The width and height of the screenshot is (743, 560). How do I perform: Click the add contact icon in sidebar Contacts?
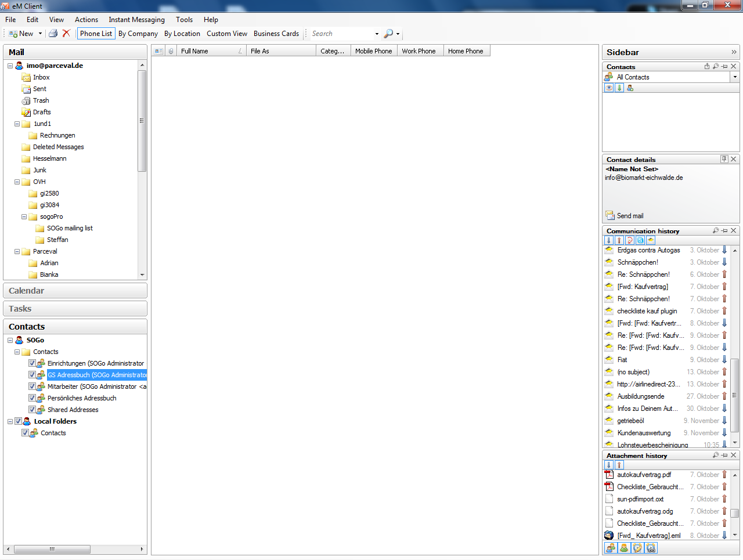(630, 88)
